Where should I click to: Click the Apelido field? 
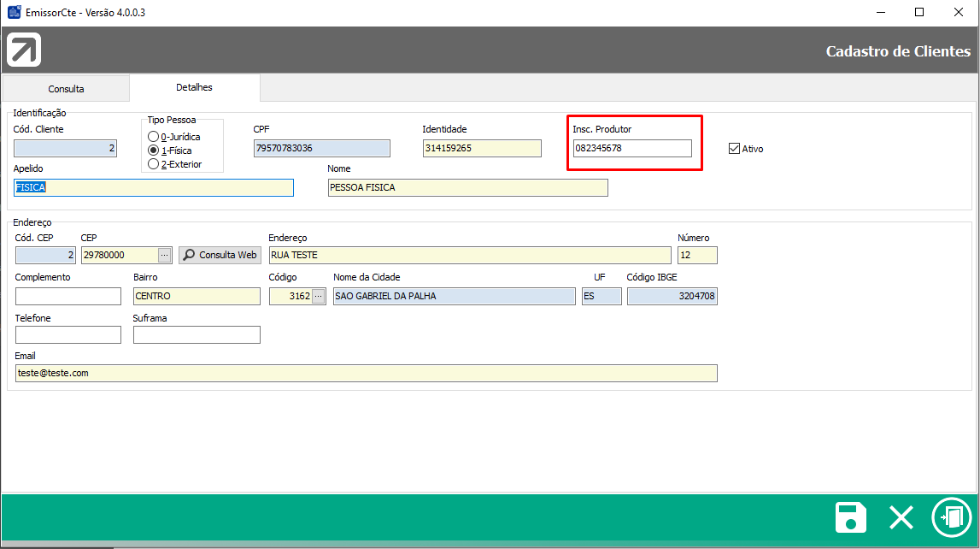[x=154, y=187]
